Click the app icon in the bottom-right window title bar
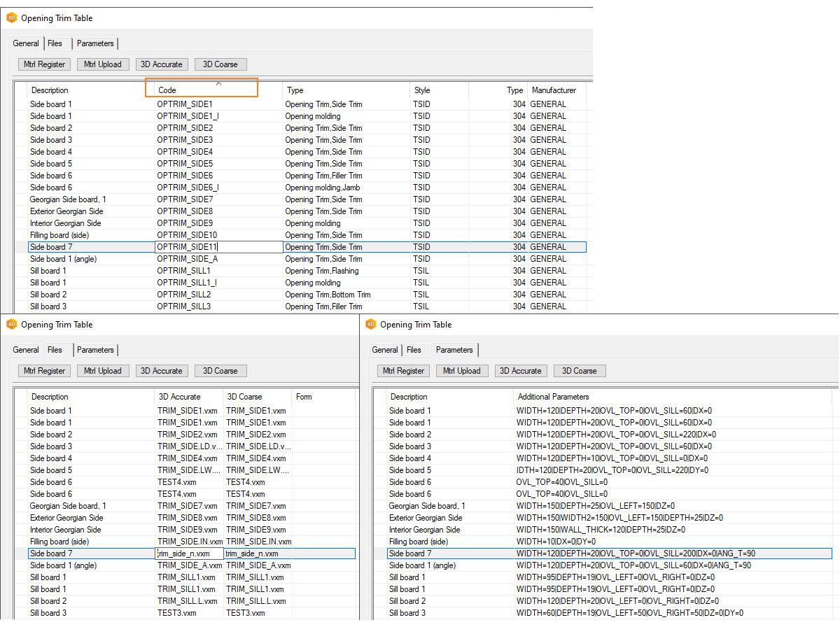This screenshot has height=627, width=840. [370, 325]
